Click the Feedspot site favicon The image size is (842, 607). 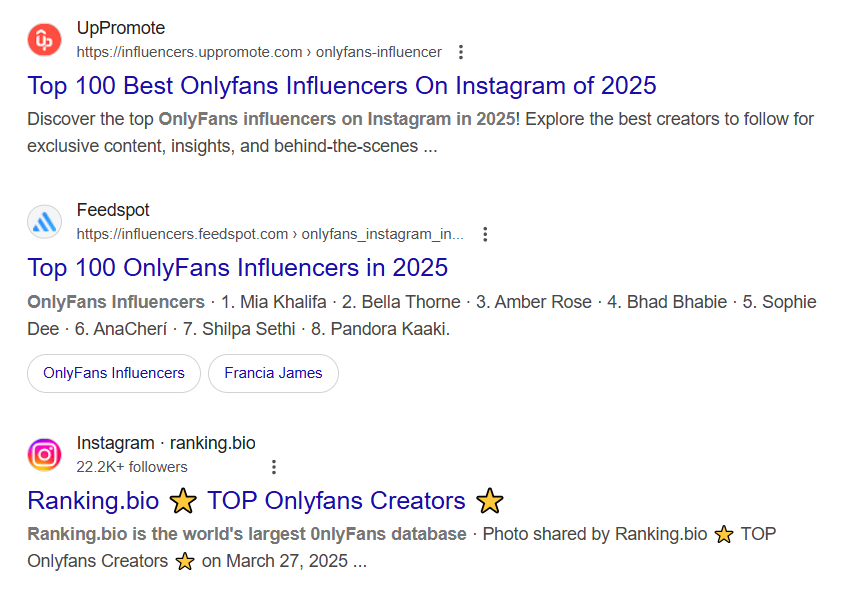pos(44,222)
